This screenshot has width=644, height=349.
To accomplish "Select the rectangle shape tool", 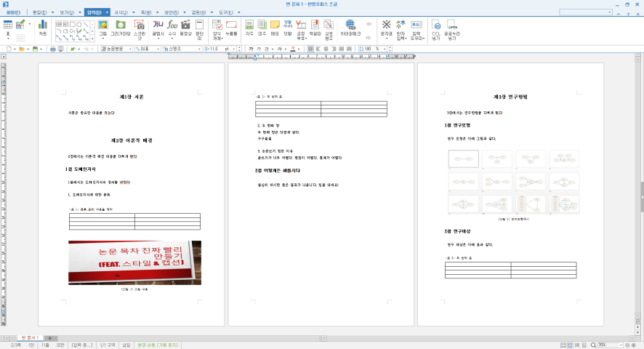I will click(72, 24).
